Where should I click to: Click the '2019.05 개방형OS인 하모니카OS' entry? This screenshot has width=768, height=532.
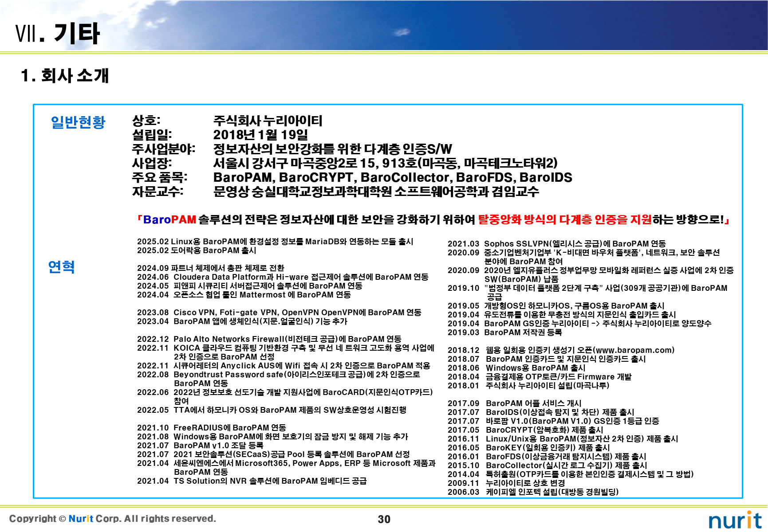coord(556,306)
